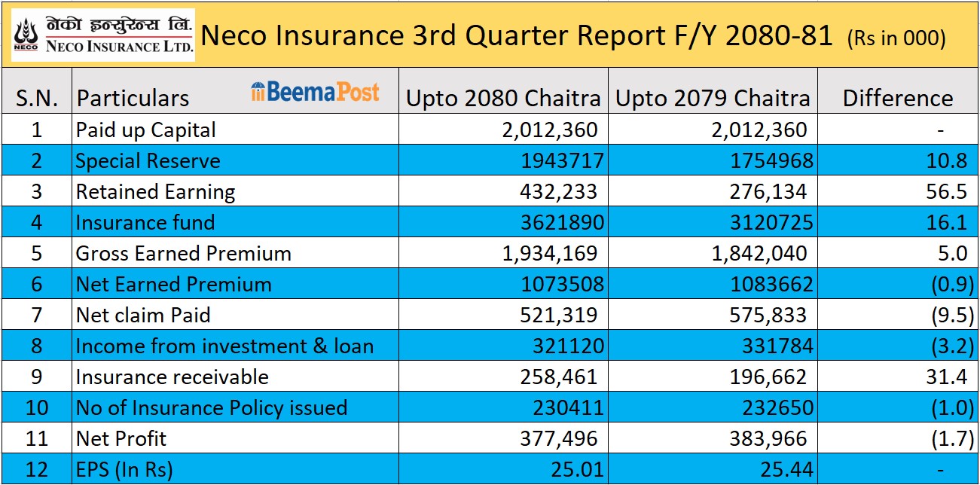Click the Insurance fund label cell
The width and height of the screenshot is (980, 485).
[x=145, y=222]
